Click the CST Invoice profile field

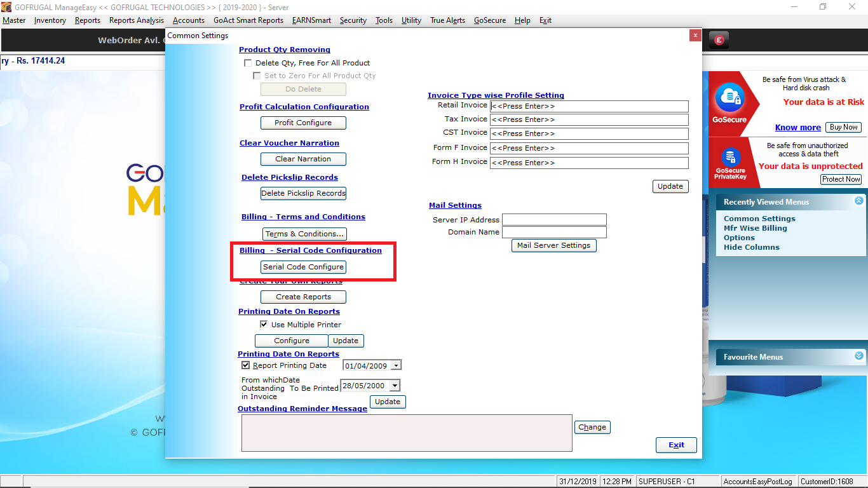point(589,134)
